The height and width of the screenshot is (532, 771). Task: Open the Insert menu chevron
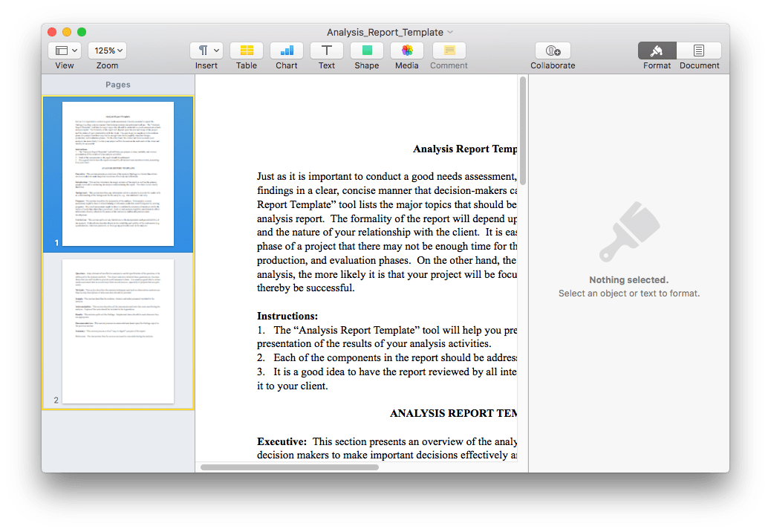215,50
